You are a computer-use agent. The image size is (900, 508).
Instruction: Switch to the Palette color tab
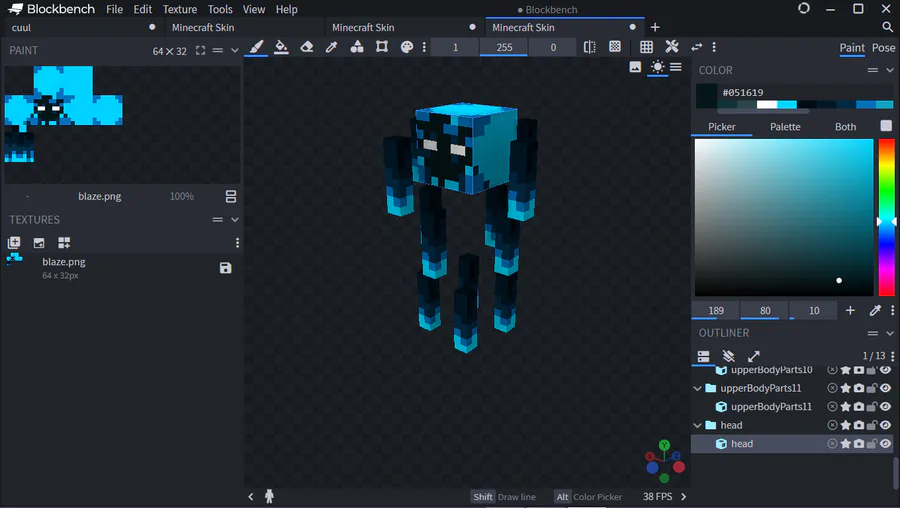point(785,127)
